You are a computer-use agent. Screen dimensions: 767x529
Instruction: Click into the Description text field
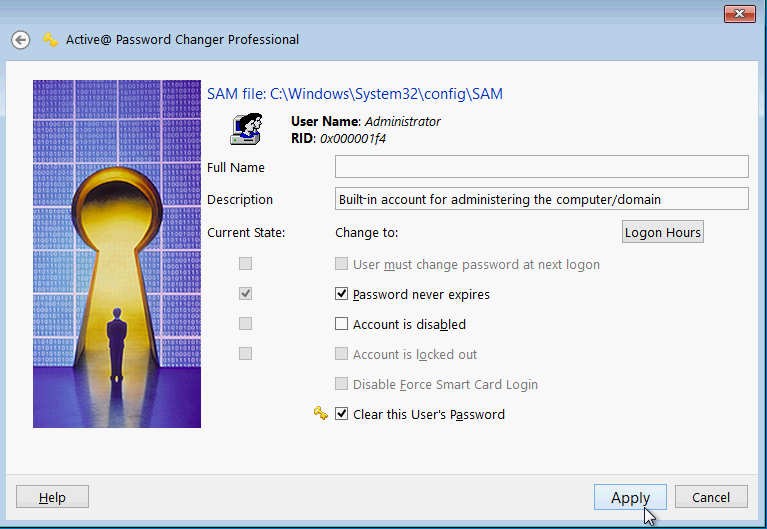[541, 199]
